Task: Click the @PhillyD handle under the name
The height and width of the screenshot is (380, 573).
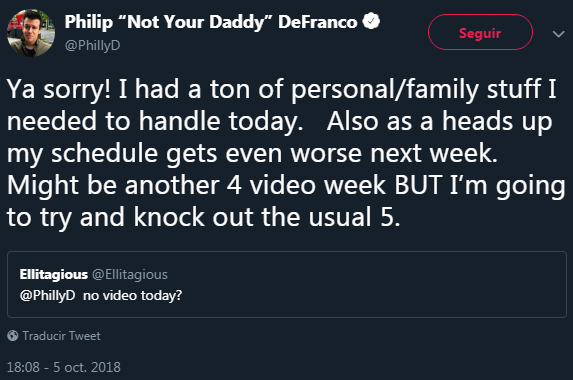Action: pos(92,45)
